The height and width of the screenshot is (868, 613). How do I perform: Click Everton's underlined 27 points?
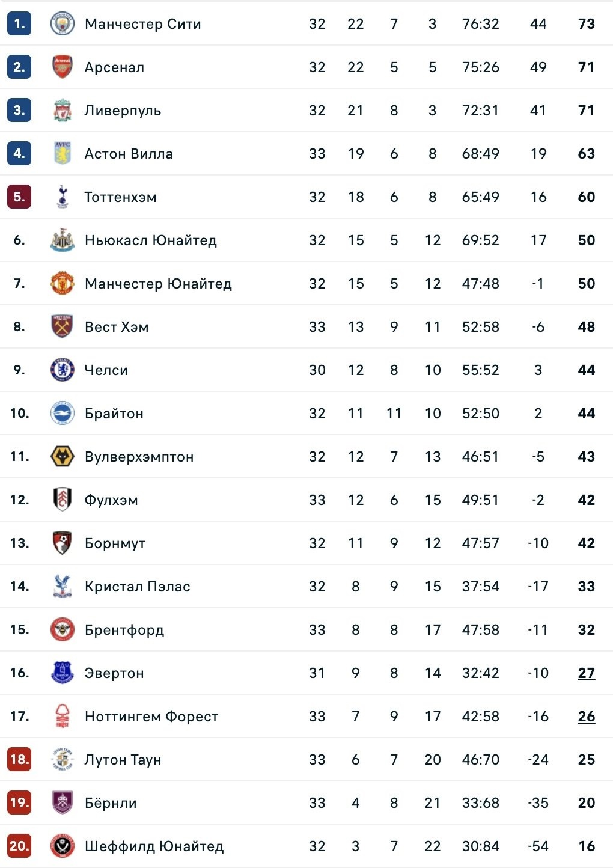586,673
